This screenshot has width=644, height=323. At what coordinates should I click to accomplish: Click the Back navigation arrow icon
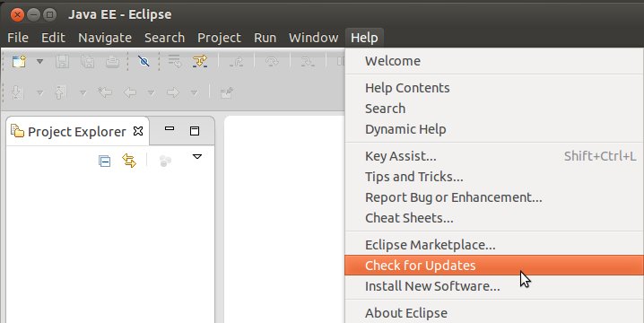[130, 93]
